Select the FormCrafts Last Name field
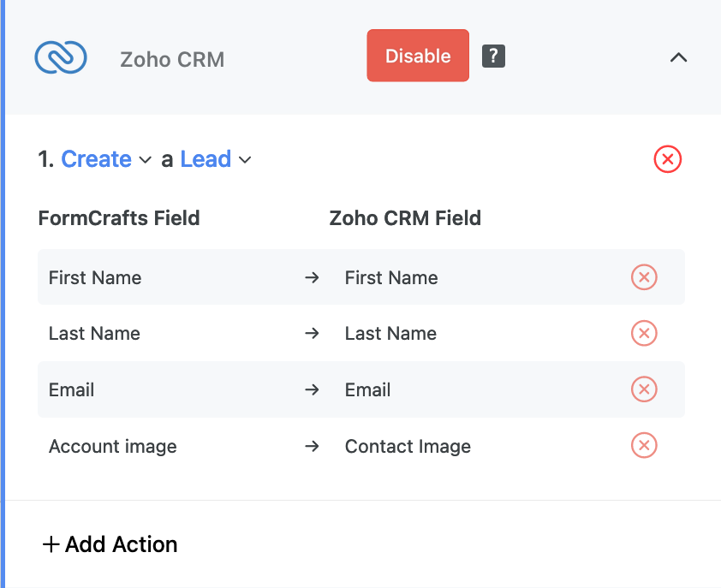721x588 pixels. (x=94, y=333)
